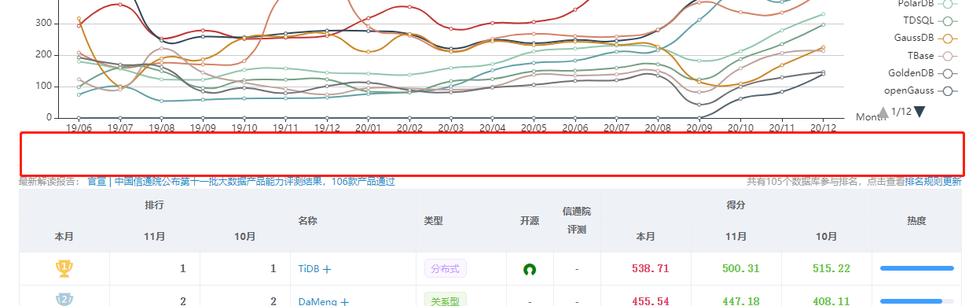Click the 20/06 chart axis label
Image resolution: width=980 pixels, height=306 pixels.
pyautogui.click(x=574, y=127)
